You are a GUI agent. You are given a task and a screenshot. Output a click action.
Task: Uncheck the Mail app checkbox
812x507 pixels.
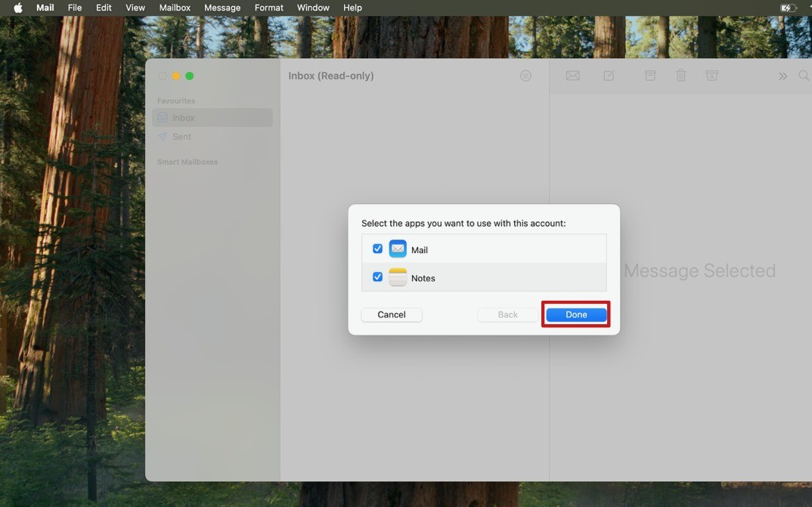coord(377,249)
